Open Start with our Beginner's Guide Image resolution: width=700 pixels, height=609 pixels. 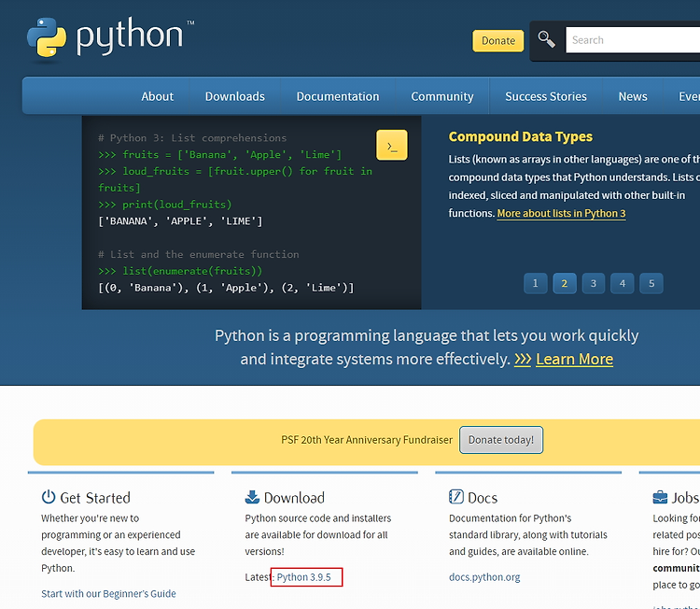tap(108, 593)
